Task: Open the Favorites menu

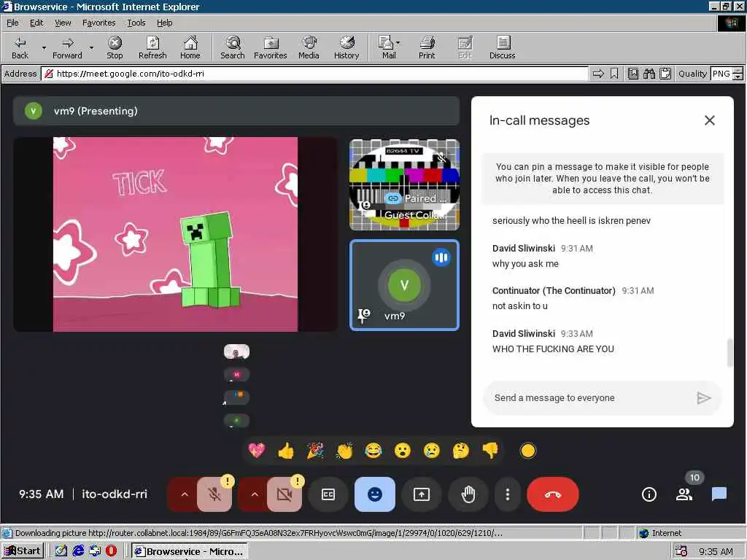Action: 98,23
